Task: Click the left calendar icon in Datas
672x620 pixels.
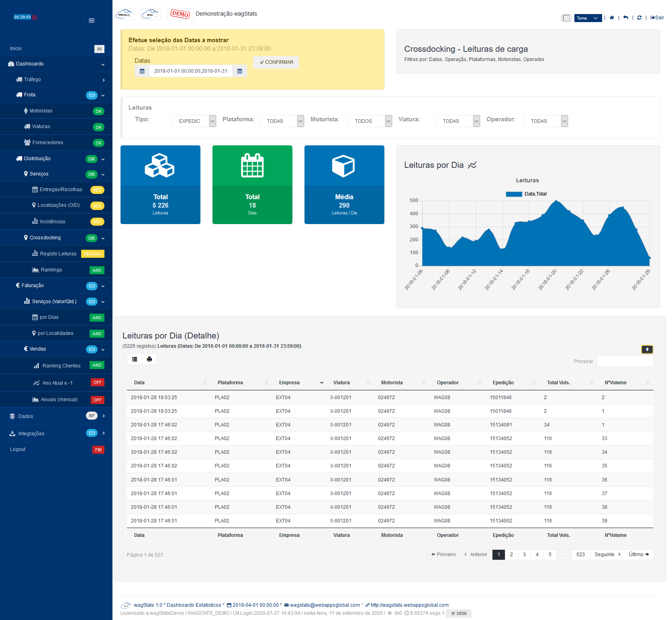Action: click(x=142, y=71)
